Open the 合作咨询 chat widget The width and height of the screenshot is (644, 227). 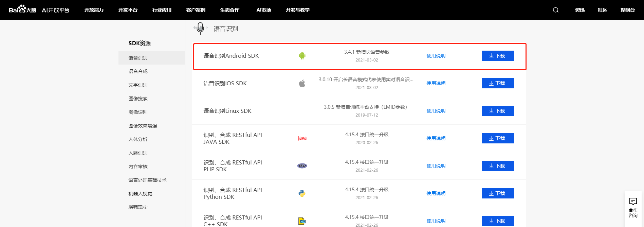click(x=633, y=208)
